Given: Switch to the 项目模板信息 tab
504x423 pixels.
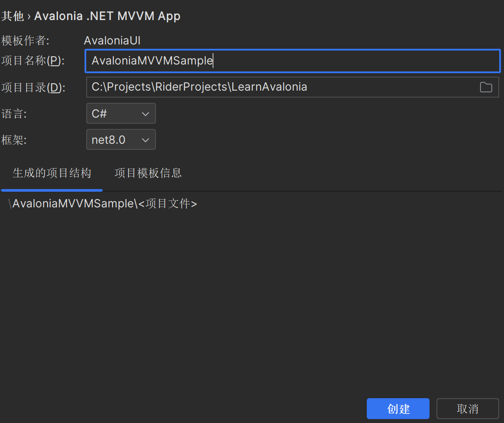Looking at the screenshot, I should 148,173.
